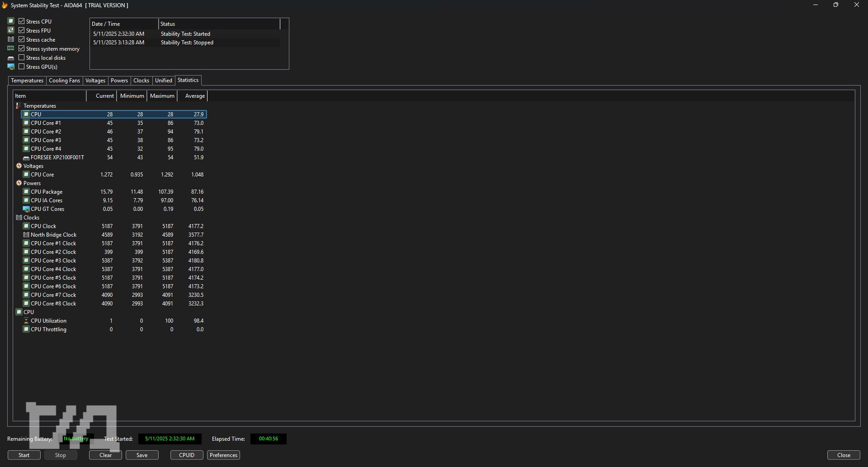Switch to the Temperatures tab
This screenshot has width=868, height=467.
tap(27, 81)
